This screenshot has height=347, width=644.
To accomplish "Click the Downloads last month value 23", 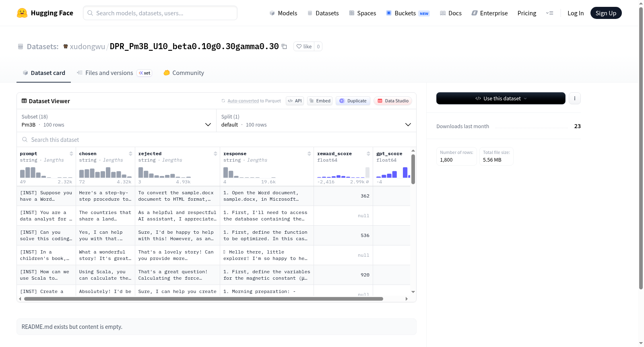I will pos(577,126).
